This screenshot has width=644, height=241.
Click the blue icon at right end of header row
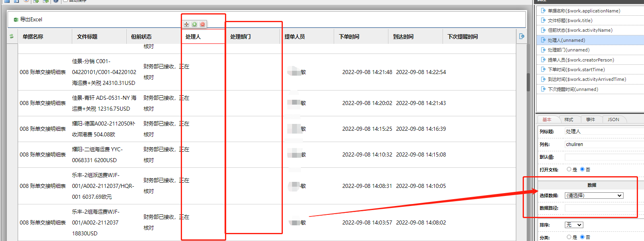521,37
